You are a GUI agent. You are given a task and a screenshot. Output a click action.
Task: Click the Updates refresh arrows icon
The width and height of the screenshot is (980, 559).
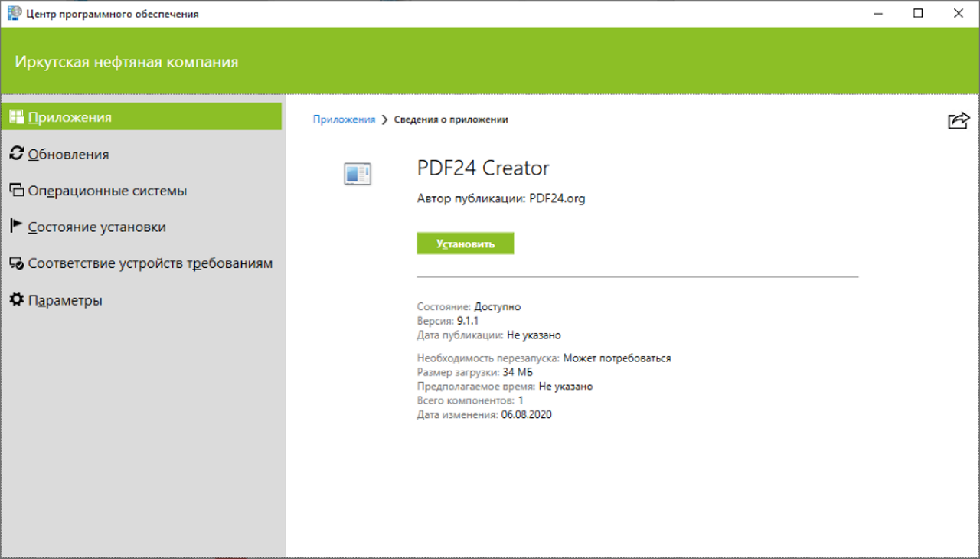[x=16, y=154]
